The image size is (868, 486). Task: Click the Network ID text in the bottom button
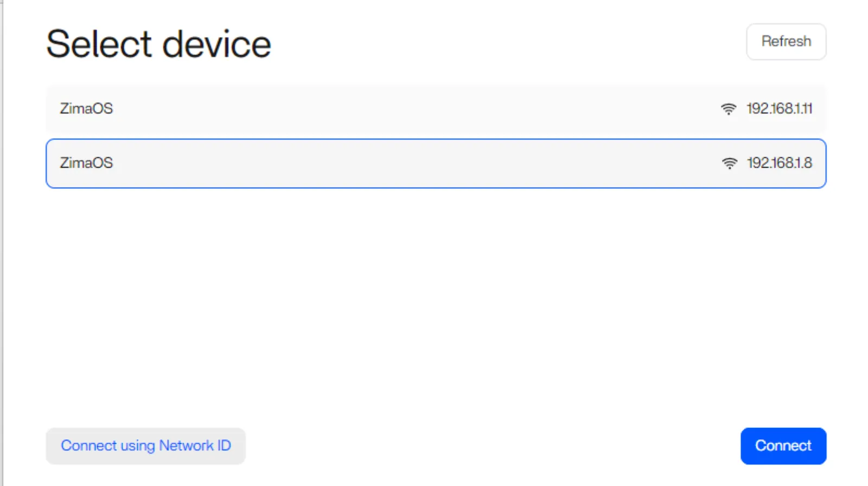[x=195, y=446]
